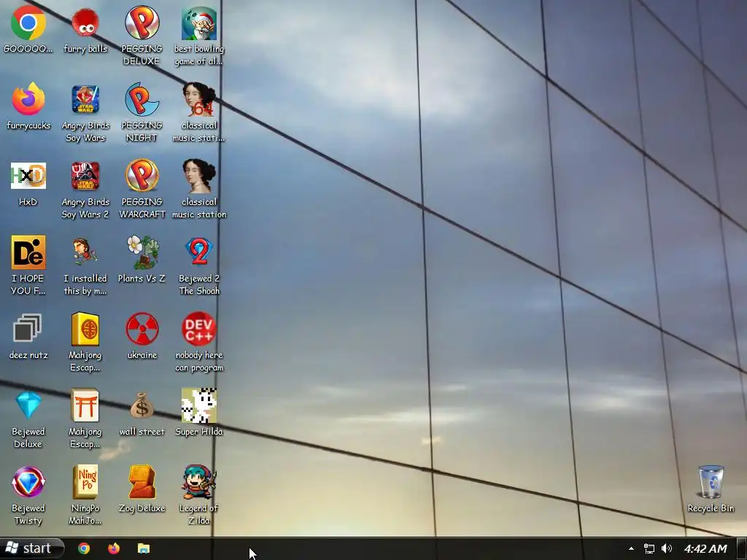Launch the NingPo MahJong shortcut
The height and width of the screenshot is (560, 747).
coord(85,482)
